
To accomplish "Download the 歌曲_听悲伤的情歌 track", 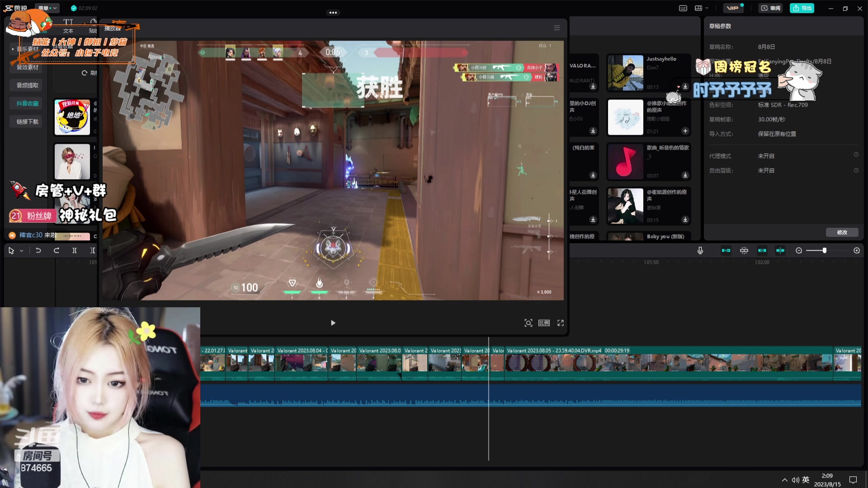I will coord(685,175).
